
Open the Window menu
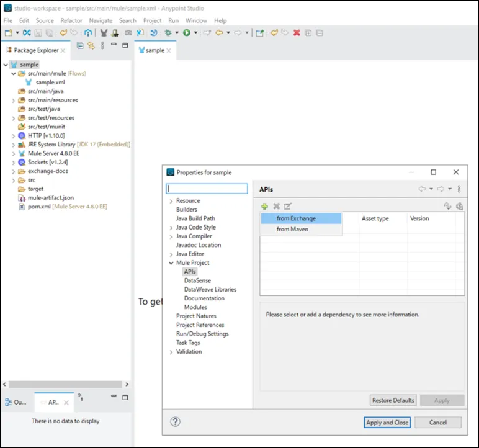point(196,20)
